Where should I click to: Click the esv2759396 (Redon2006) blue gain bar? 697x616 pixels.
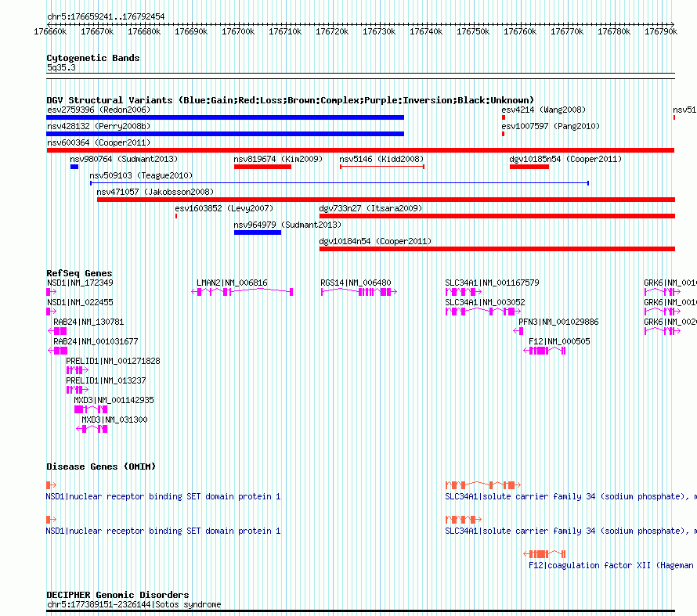(x=225, y=117)
